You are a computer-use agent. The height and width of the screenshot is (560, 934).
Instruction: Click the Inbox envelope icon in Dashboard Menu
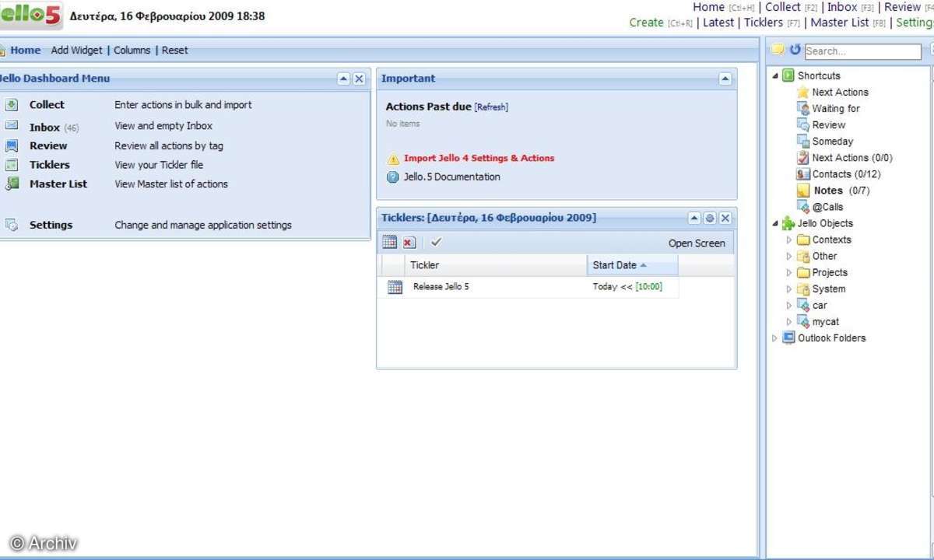pos(12,125)
